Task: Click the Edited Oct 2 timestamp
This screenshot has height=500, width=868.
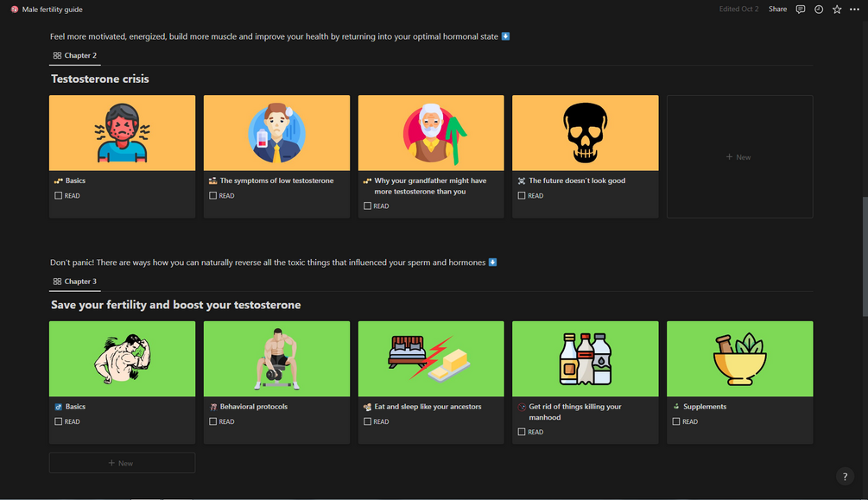Action: [x=738, y=9]
